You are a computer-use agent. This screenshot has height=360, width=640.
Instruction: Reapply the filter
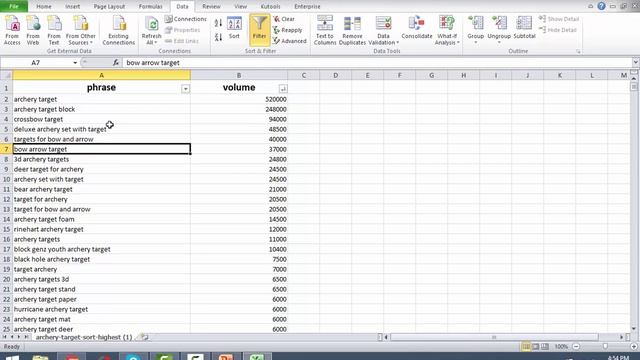pyautogui.click(x=288, y=30)
